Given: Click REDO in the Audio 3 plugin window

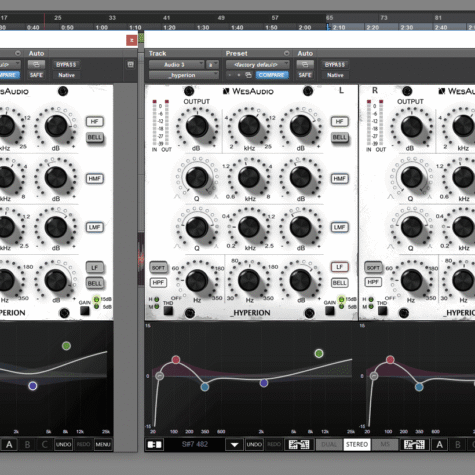Looking at the screenshot, I should (274, 445).
